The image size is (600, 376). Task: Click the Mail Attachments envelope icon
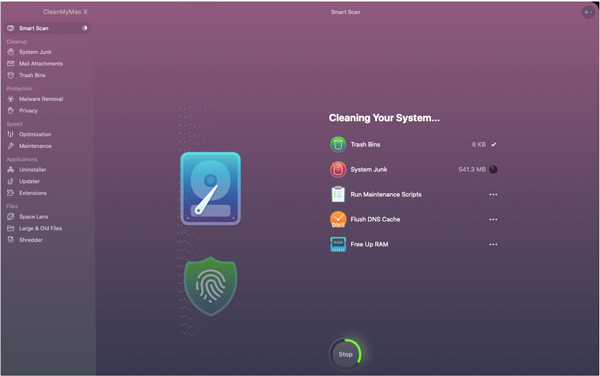[11, 63]
